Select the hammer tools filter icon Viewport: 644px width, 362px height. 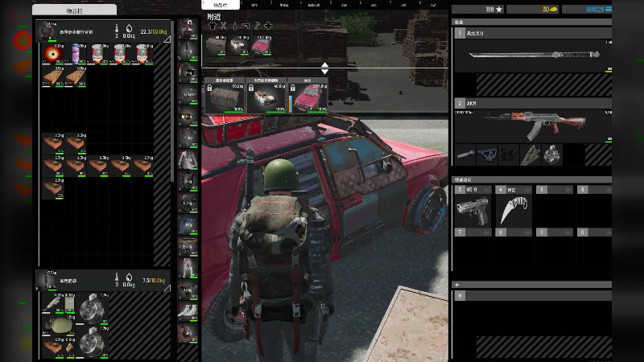pyautogui.click(x=257, y=26)
